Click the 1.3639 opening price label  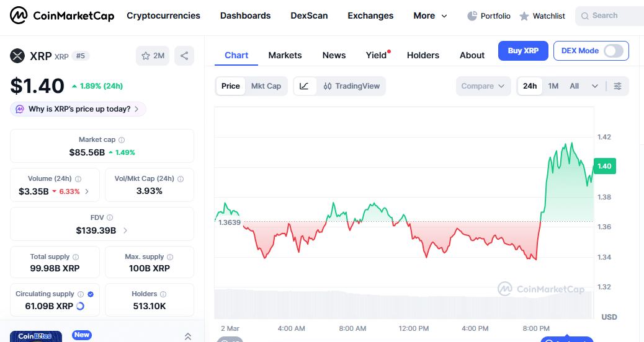click(x=229, y=222)
